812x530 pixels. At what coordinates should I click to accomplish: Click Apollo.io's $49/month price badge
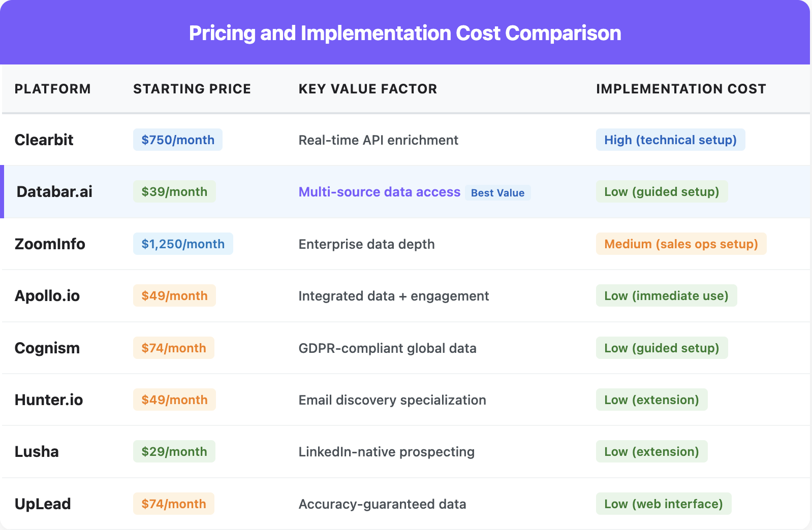pos(174,295)
